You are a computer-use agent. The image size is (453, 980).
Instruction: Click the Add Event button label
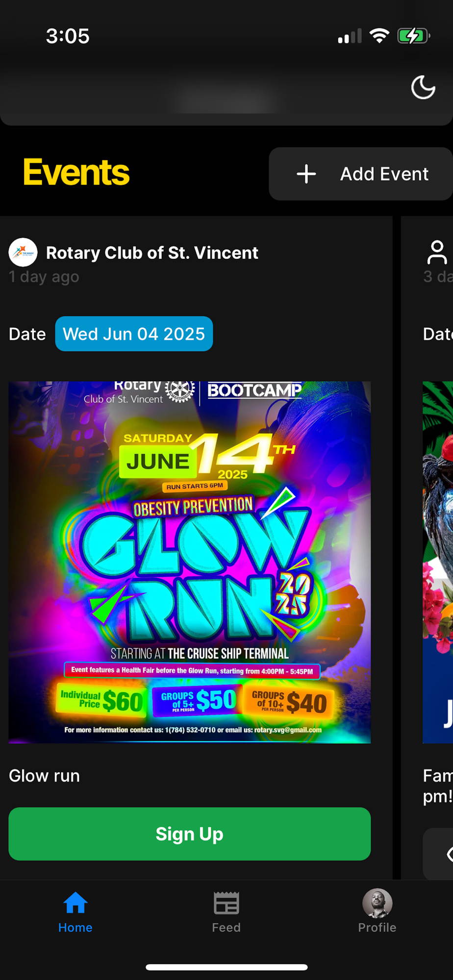(384, 174)
